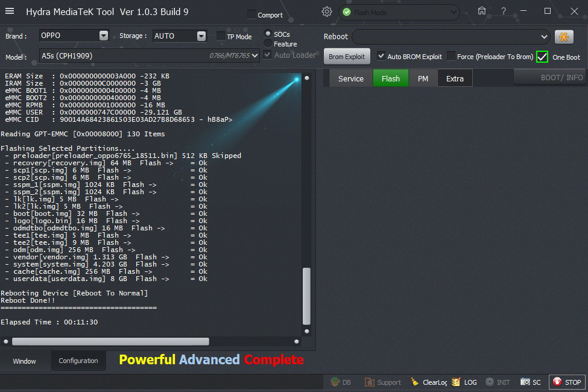Open the hamburger main menu

(x=10, y=11)
